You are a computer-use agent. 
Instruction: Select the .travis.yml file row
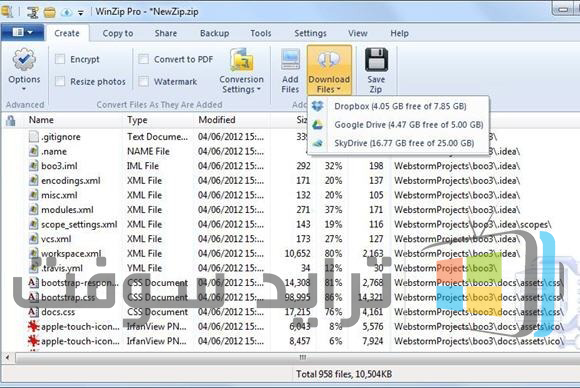(x=290, y=268)
